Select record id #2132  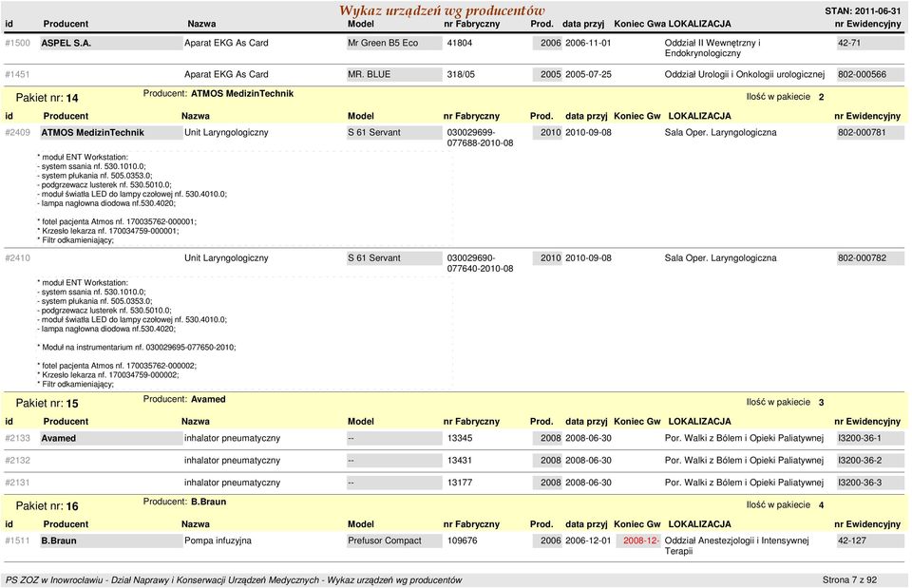click(x=17, y=461)
